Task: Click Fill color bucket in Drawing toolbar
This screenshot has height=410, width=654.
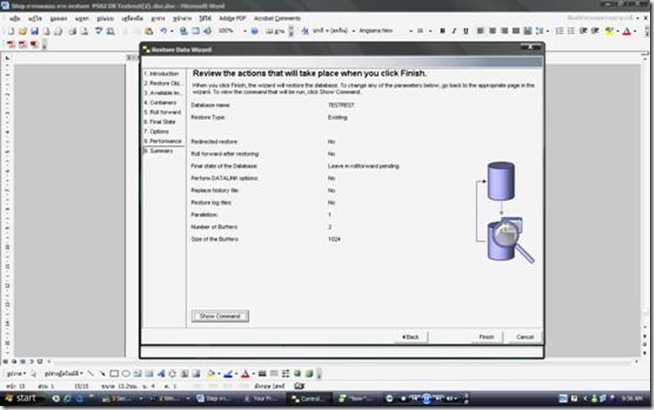Action: pos(211,373)
